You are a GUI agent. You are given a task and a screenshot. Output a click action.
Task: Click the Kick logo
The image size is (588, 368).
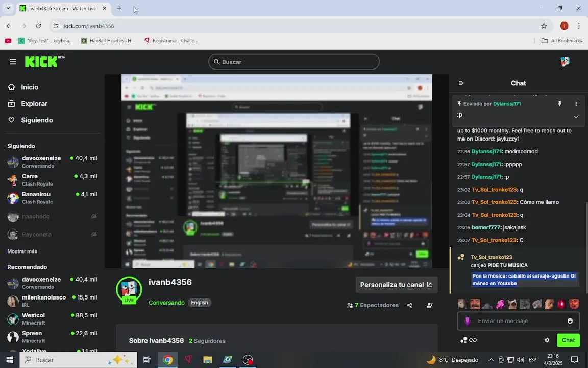(x=44, y=61)
